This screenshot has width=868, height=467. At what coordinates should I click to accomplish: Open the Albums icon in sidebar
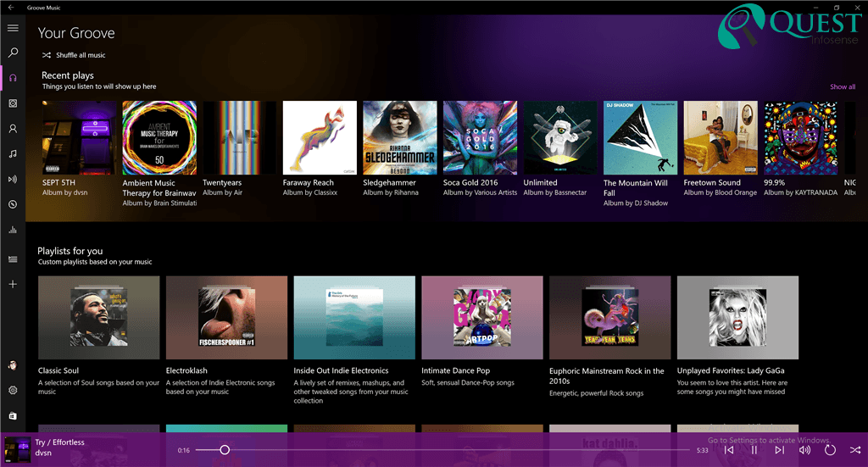coord(13,103)
